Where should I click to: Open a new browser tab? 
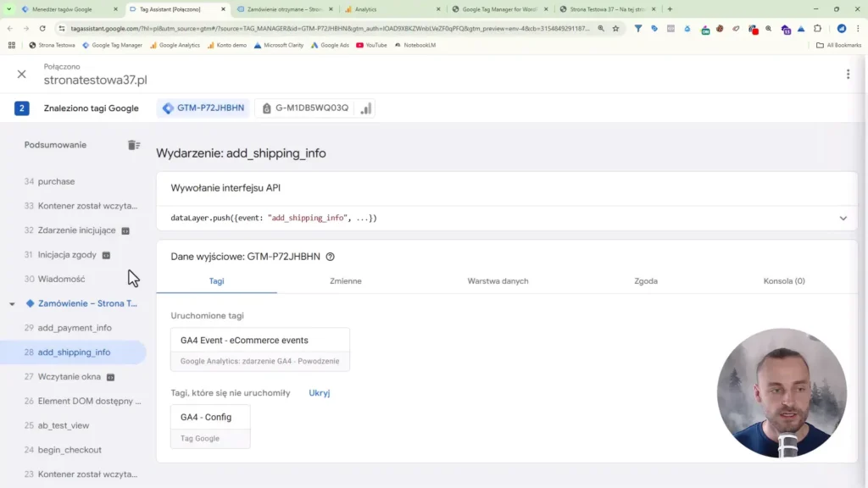click(670, 8)
